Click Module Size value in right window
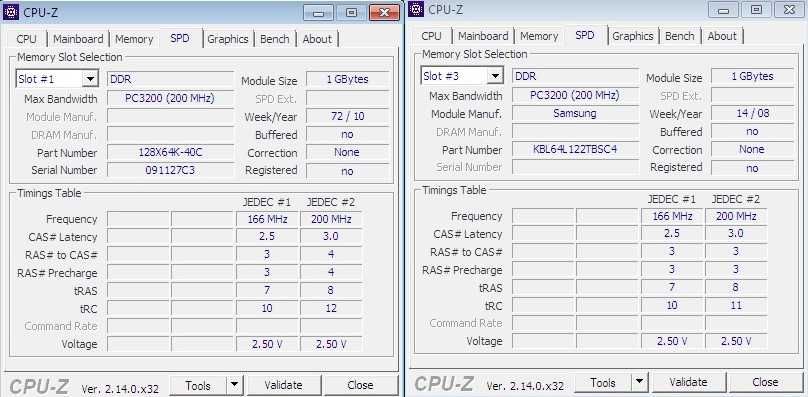This screenshot has width=808, height=397. pos(752,76)
